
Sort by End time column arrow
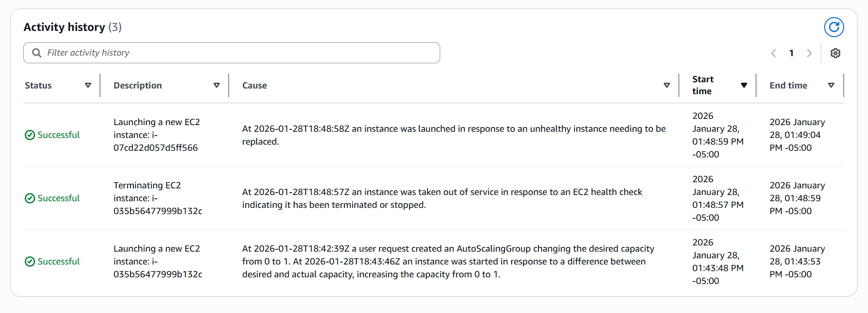coord(831,86)
